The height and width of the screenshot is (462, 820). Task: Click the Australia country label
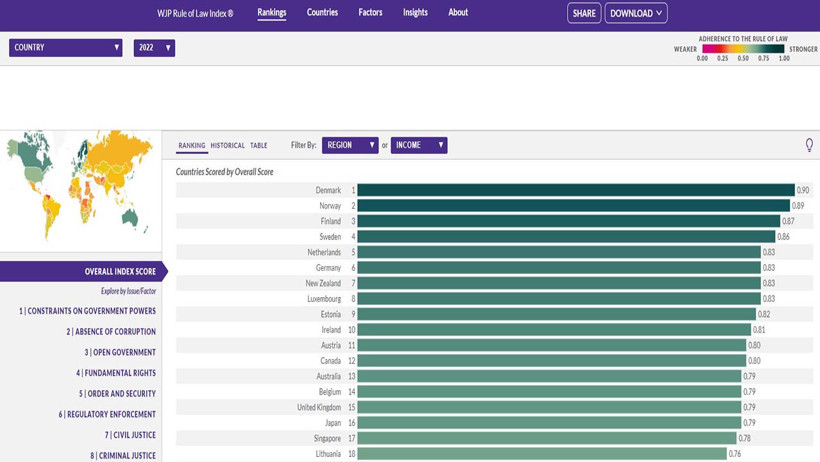pyautogui.click(x=328, y=376)
